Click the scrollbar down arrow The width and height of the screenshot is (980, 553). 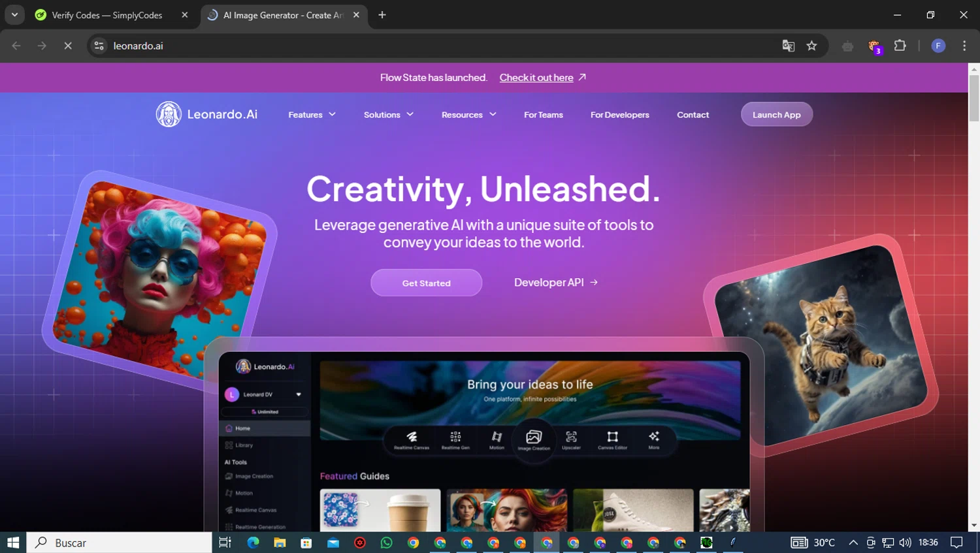coord(974,526)
